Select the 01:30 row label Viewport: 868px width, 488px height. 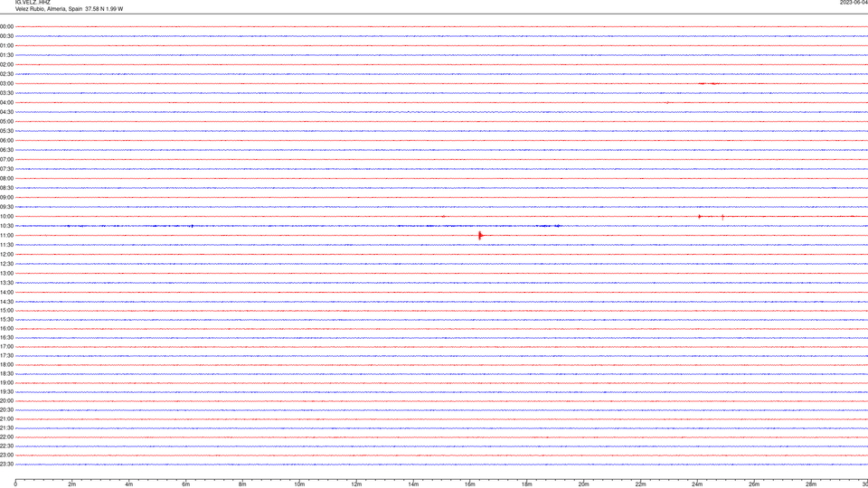(x=6, y=55)
